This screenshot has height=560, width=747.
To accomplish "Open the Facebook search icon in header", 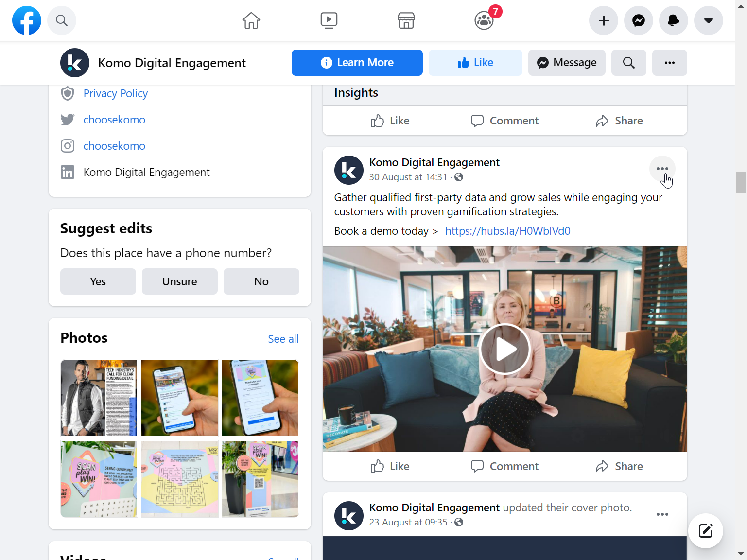I will coord(62,20).
